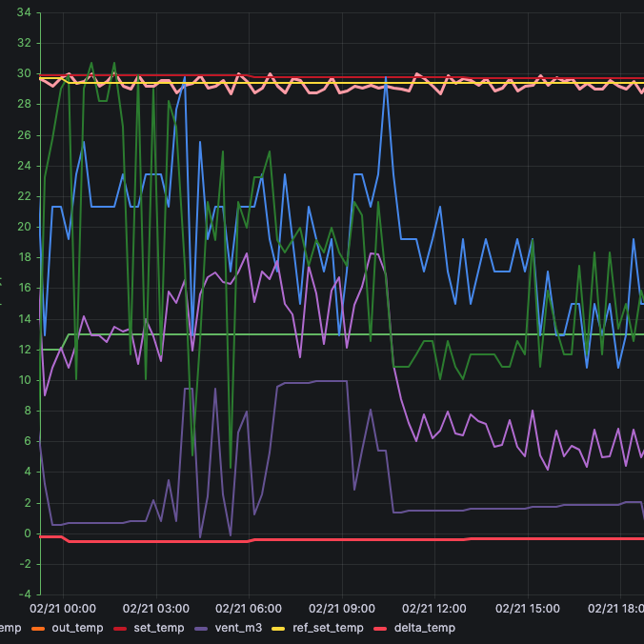Click the 34 label on the y-axis
Screen dimensions: 644x644
coord(24,13)
